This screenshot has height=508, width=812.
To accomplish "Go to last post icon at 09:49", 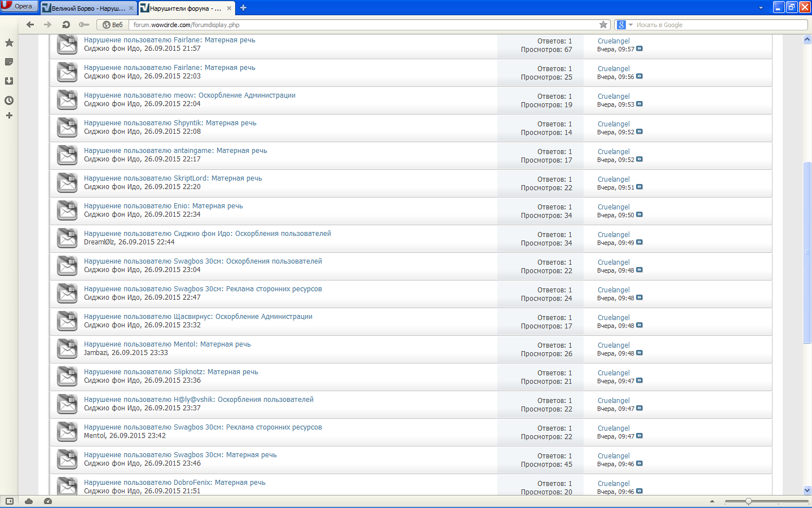I will pos(639,243).
